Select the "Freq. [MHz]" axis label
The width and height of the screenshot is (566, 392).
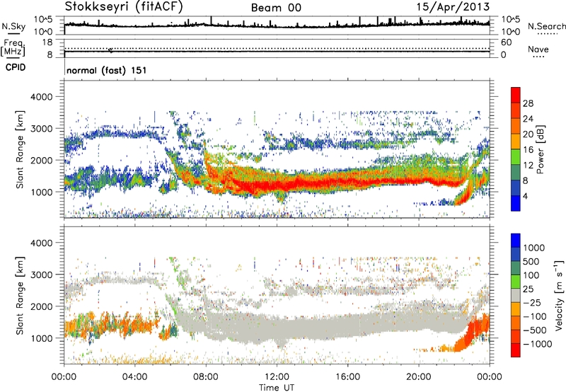[13, 48]
